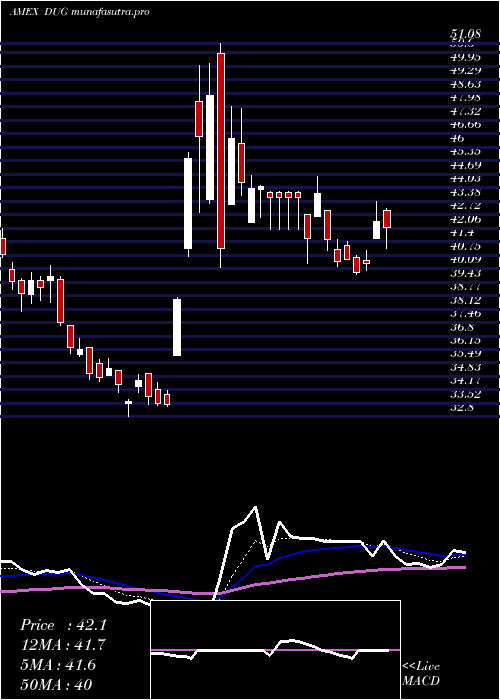Click the 'Price : 42.1' readout

63,625
